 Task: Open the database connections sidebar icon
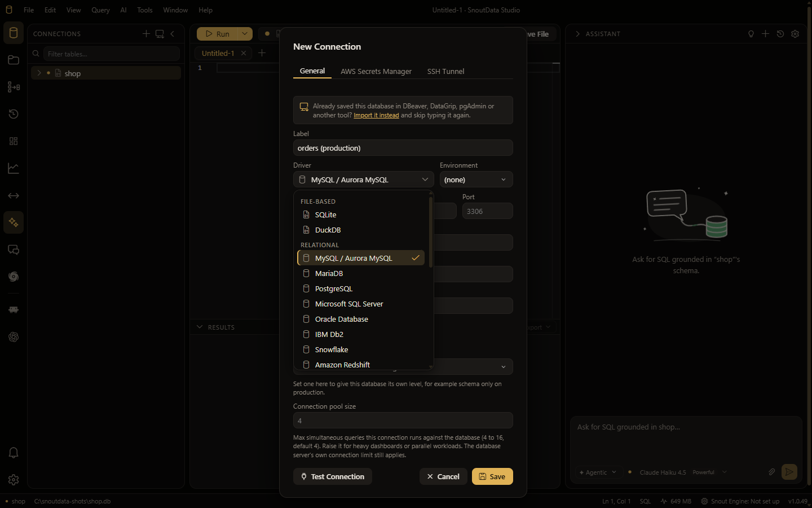click(14, 33)
